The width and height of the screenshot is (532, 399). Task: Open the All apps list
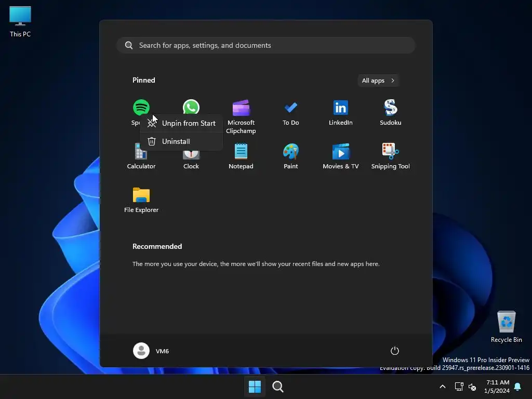click(x=378, y=81)
